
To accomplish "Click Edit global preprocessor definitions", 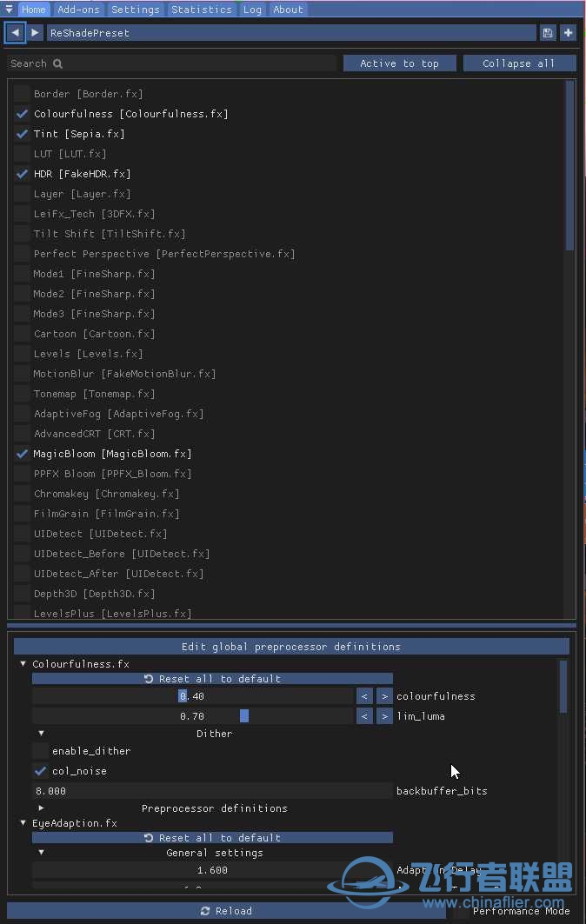I will coord(291,647).
